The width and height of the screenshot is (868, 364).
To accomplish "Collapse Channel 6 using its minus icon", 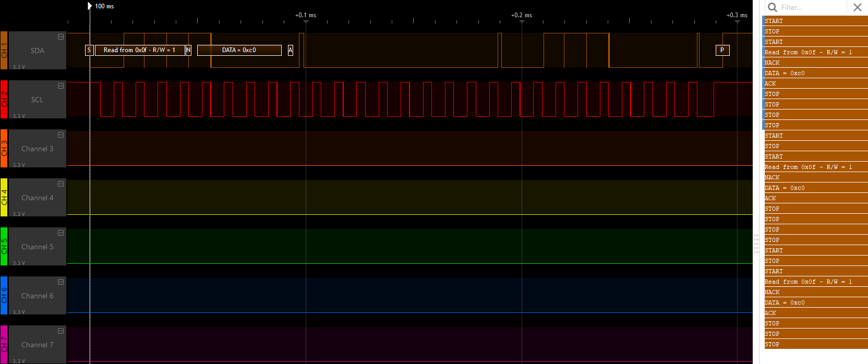I will click(x=61, y=282).
